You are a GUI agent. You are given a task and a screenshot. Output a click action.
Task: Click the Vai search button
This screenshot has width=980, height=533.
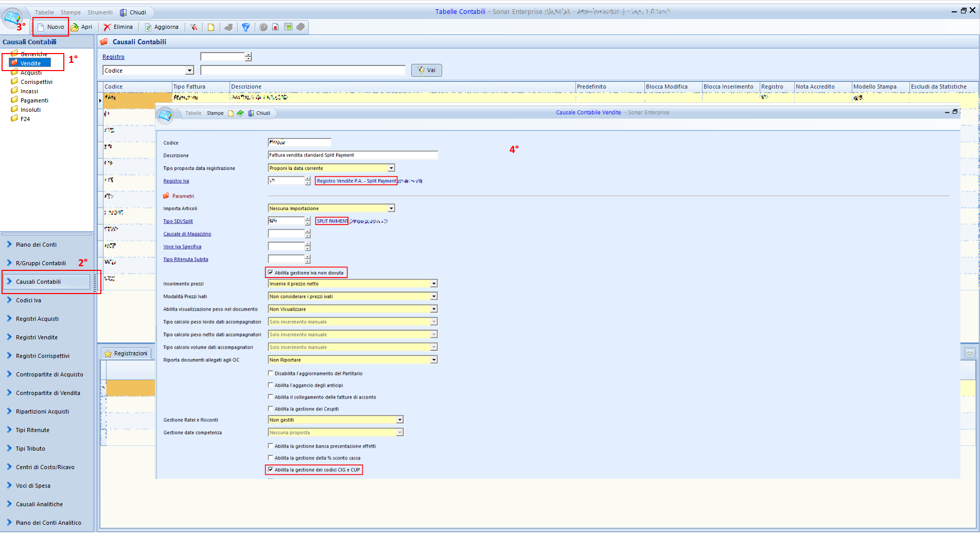(427, 71)
